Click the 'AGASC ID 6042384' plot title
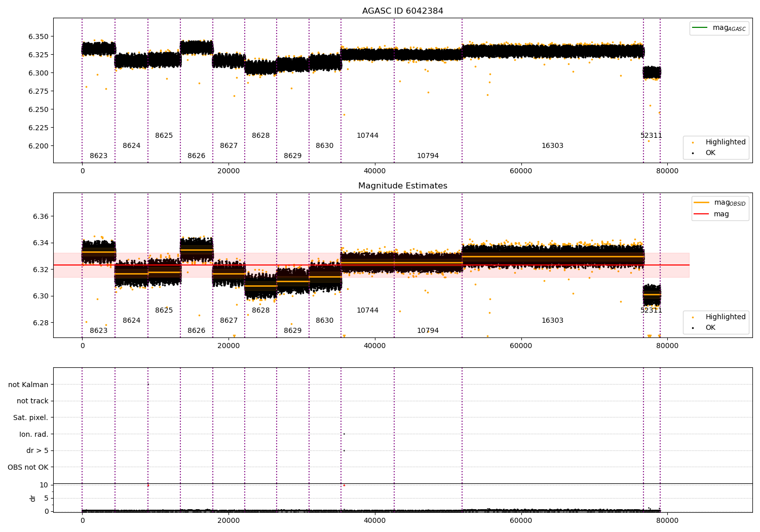The height and width of the screenshot is (532, 760). (402, 11)
